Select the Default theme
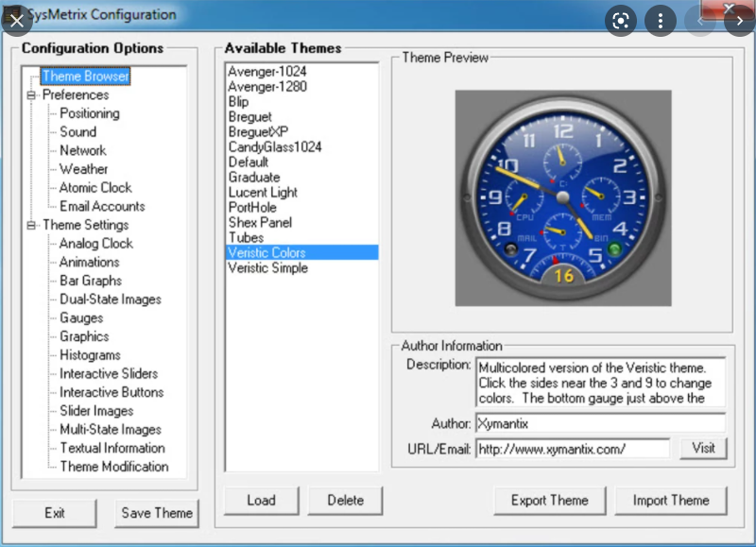Image resolution: width=756 pixels, height=547 pixels. coord(301,162)
